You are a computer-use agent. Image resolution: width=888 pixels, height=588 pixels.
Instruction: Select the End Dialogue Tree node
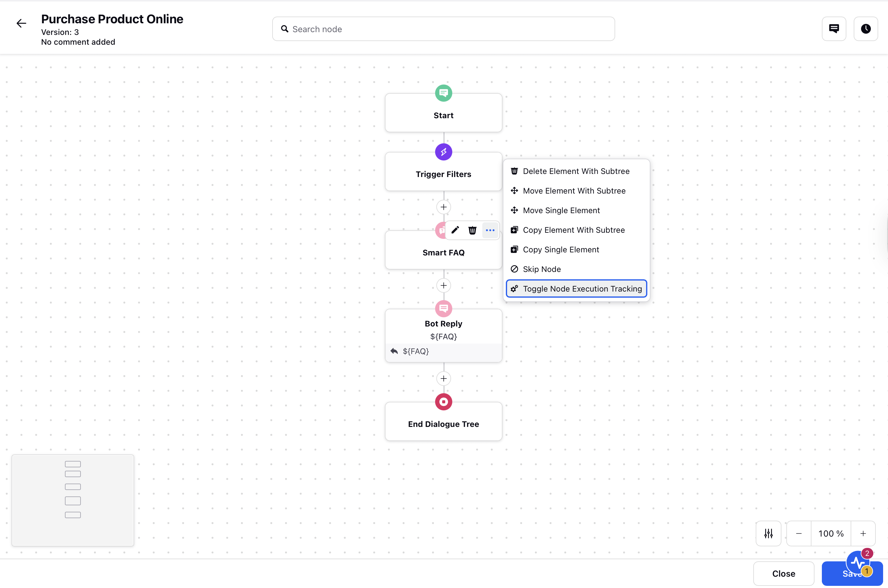tap(443, 422)
